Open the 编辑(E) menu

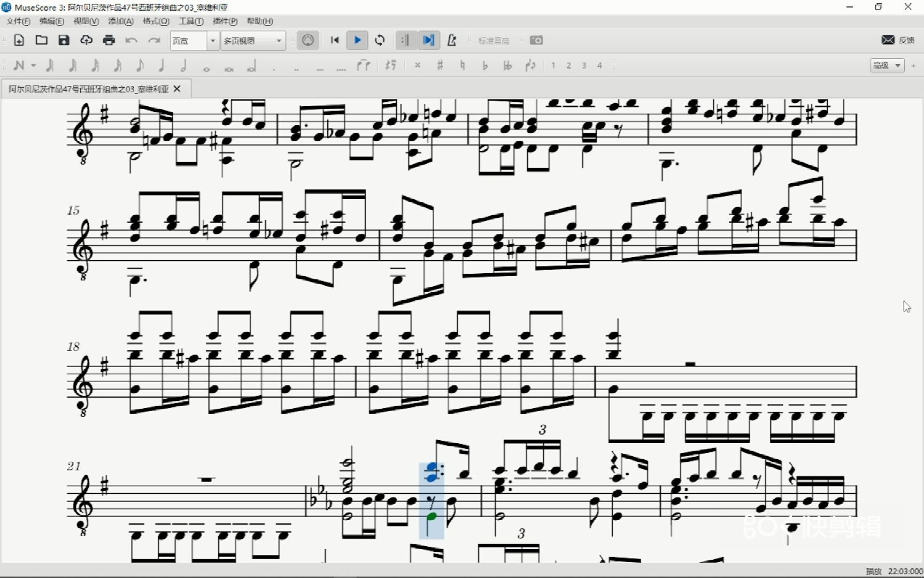(x=52, y=21)
